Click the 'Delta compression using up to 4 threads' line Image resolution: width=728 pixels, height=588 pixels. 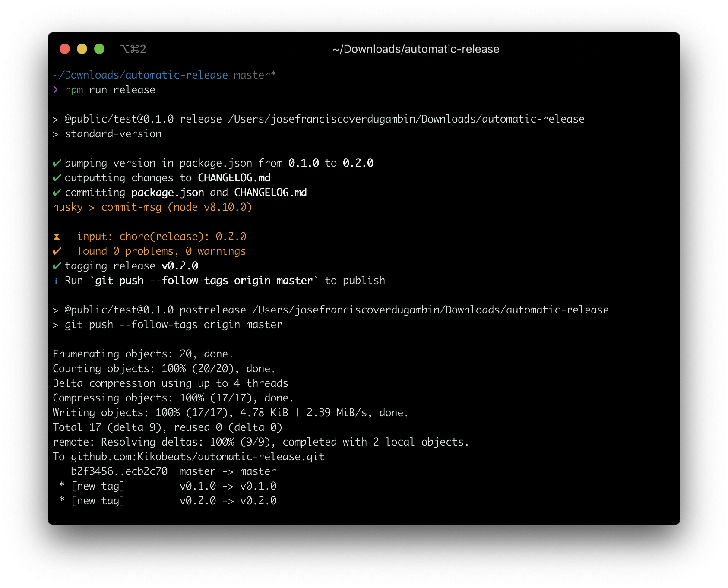pyautogui.click(x=171, y=383)
